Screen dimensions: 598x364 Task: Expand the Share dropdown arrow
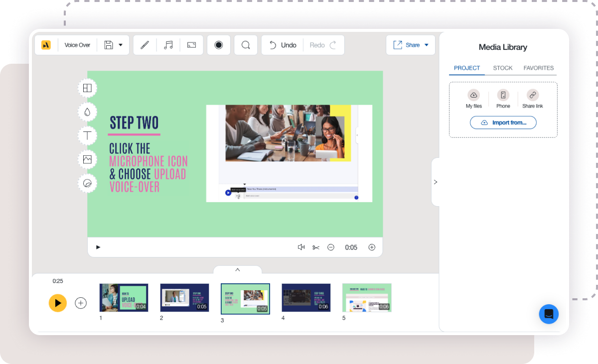[x=427, y=45]
